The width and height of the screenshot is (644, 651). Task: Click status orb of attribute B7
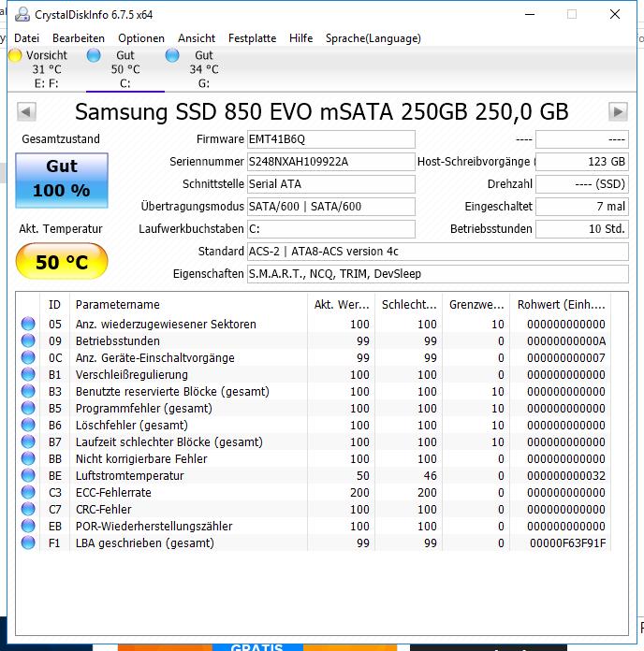click(28, 441)
